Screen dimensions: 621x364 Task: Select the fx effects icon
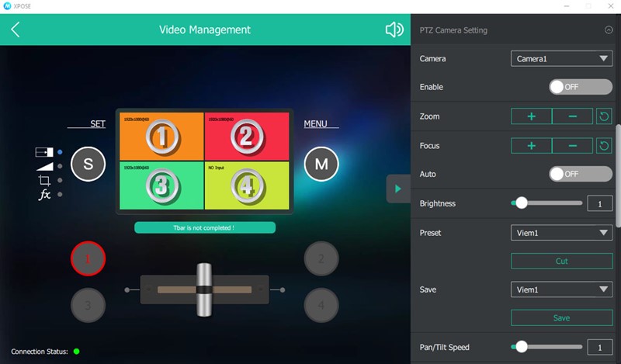[x=44, y=195]
